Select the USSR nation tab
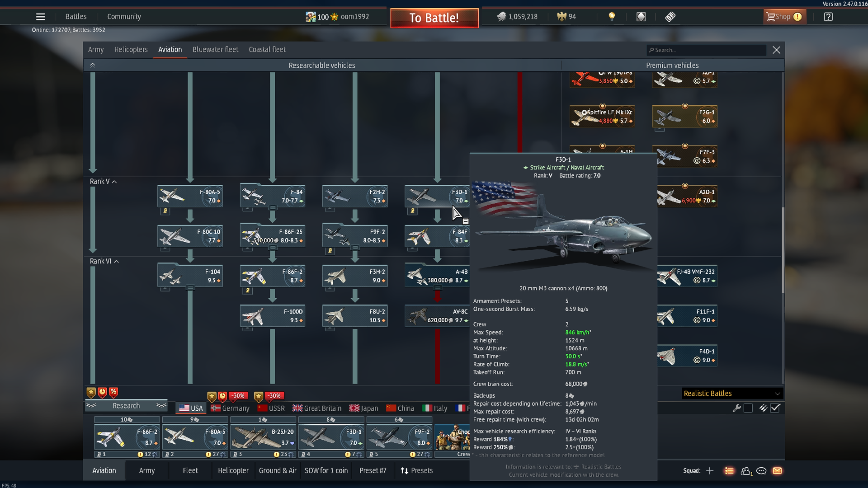The width and height of the screenshot is (868, 488). (x=271, y=408)
